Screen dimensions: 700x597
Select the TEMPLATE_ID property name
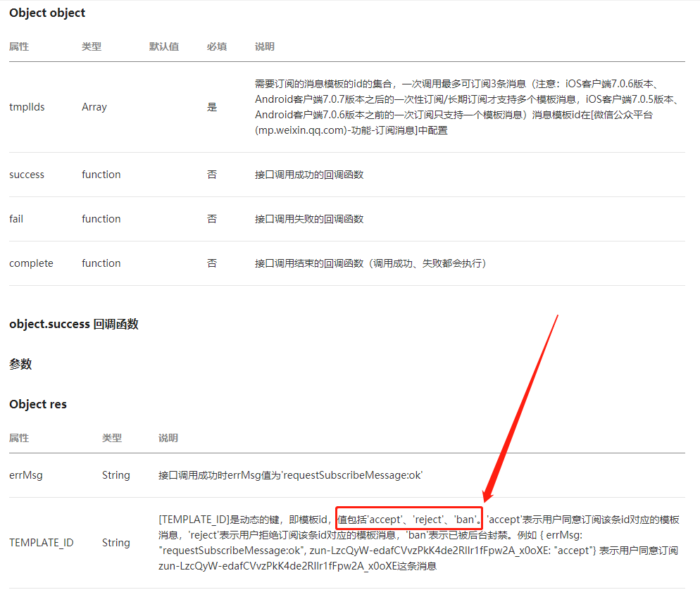41,543
